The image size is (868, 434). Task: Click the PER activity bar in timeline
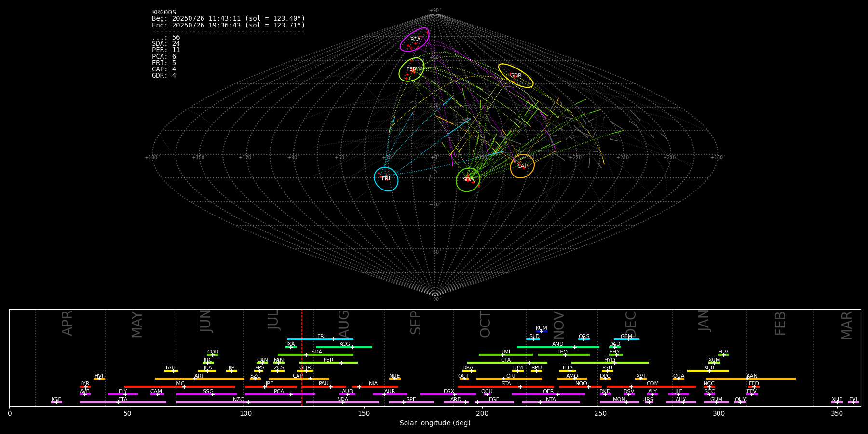coord(328,363)
